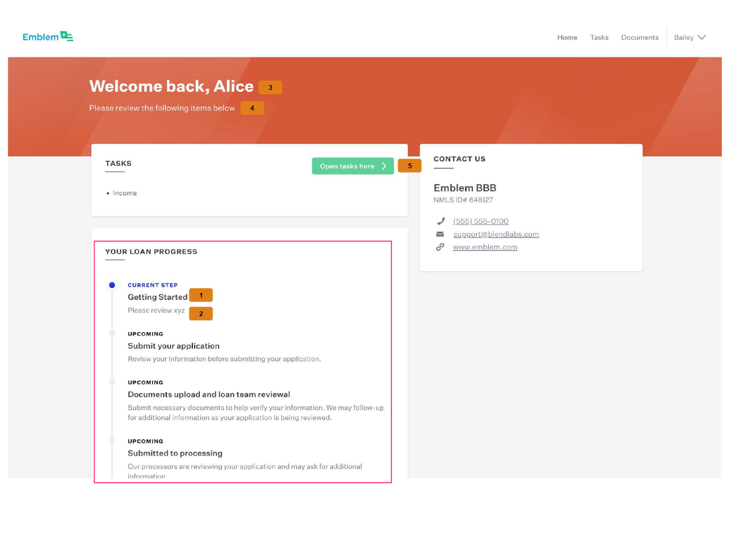
Task: Click the Submitted to processing step
Action: pos(175,453)
